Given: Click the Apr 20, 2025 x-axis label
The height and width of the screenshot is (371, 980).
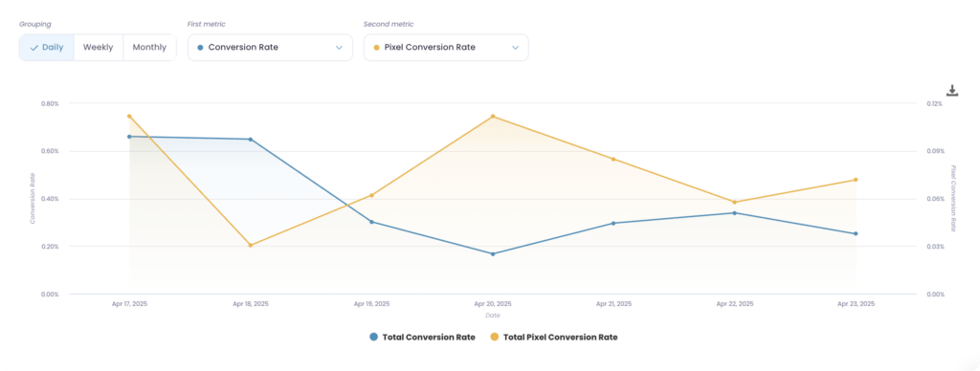Looking at the screenshot, I should (493, 304).
